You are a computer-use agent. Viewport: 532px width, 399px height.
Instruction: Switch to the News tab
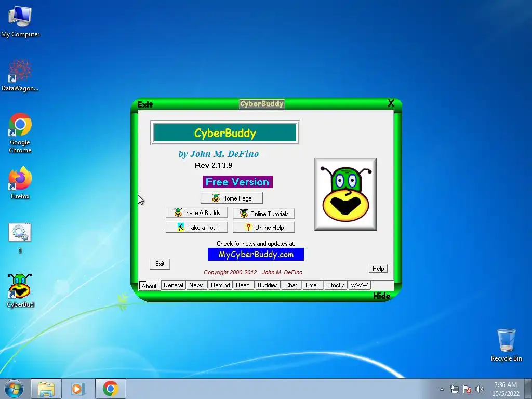[x=196, y=285]
